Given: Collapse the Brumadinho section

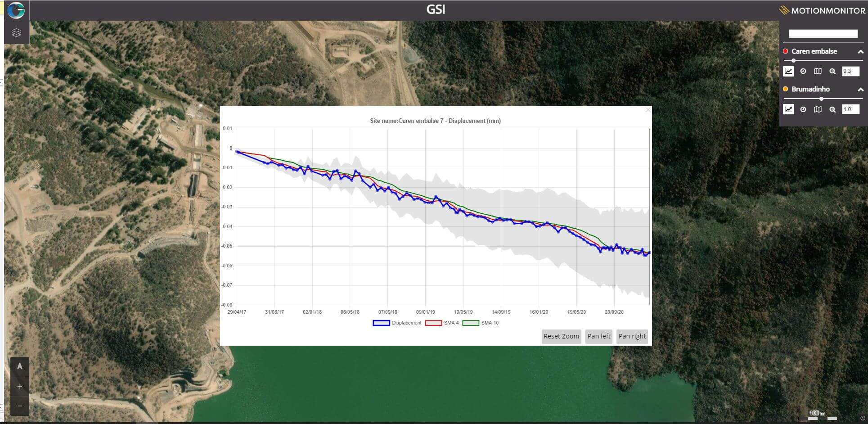Looking at the screenshot, I should tap(860, 90).
